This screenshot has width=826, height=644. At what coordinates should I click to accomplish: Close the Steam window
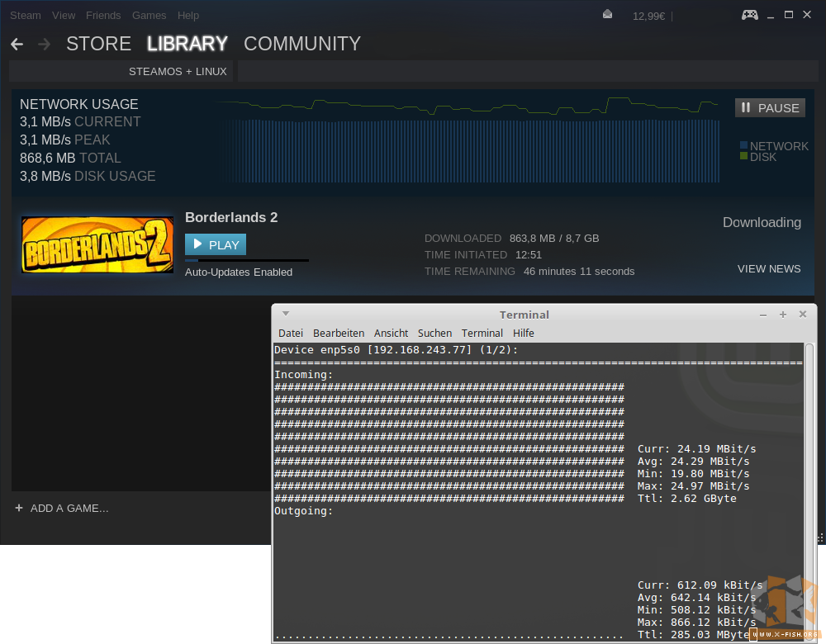[806, 15]
